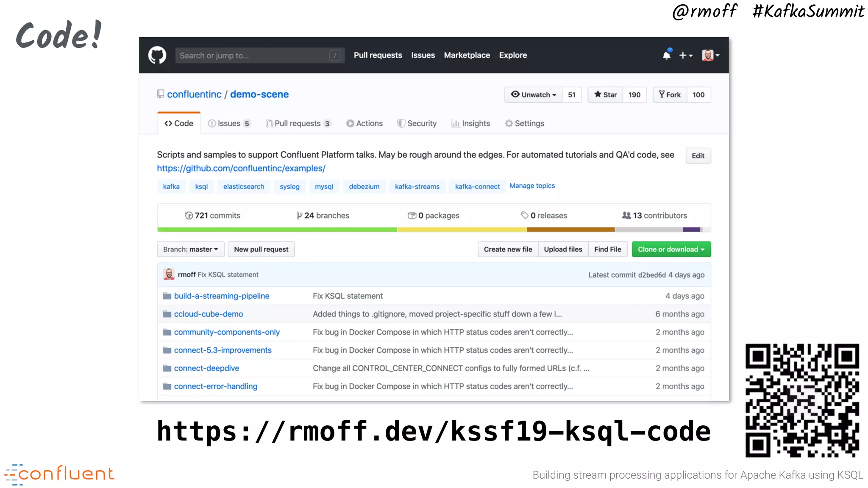Open the repository Settings tab
868x488 pixels.
(x=525, y=123)
